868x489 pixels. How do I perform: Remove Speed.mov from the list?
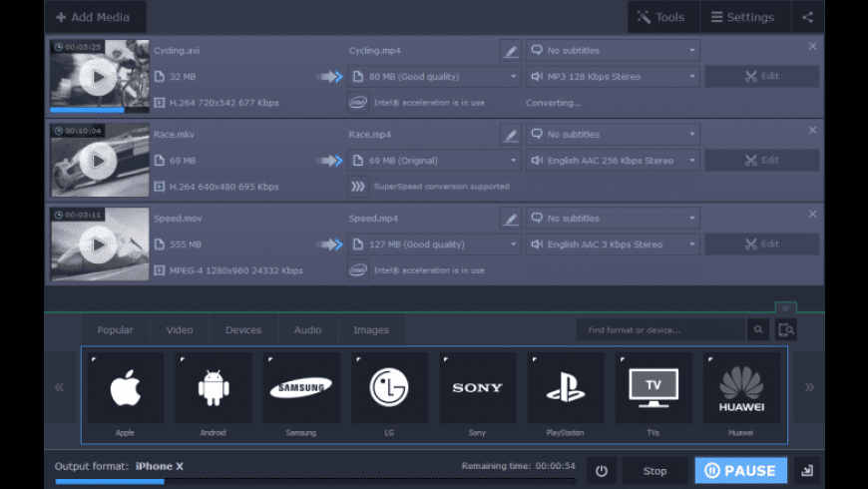tap(812, 215)
